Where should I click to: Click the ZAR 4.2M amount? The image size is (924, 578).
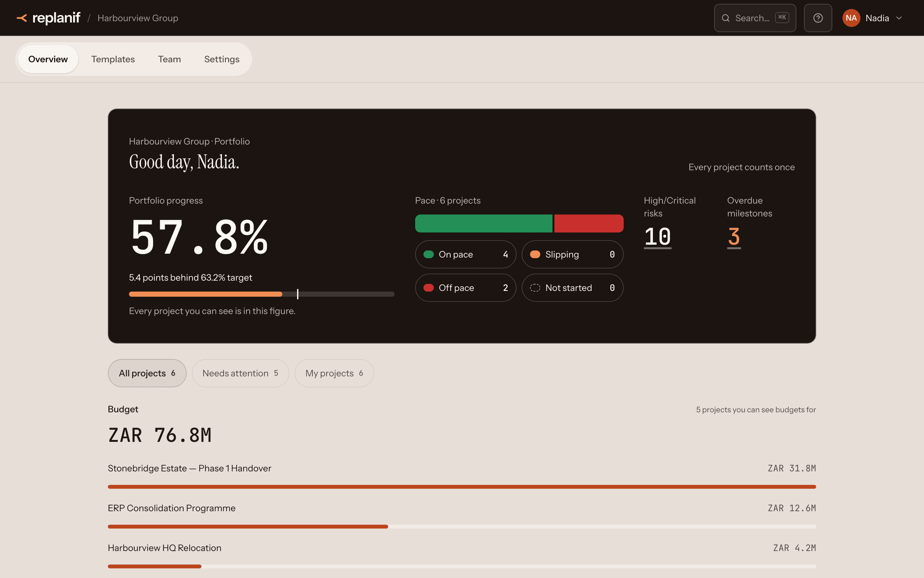click(794, 548)
